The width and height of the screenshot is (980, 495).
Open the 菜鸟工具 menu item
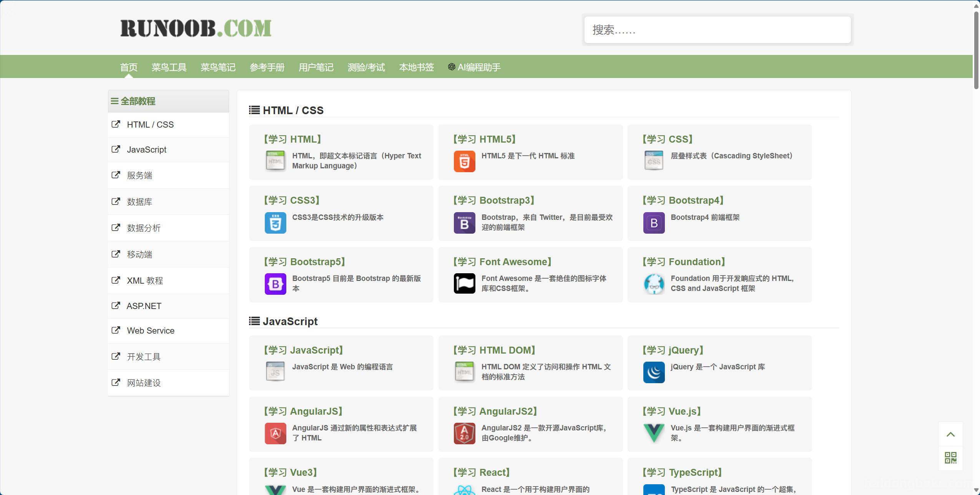169,67
